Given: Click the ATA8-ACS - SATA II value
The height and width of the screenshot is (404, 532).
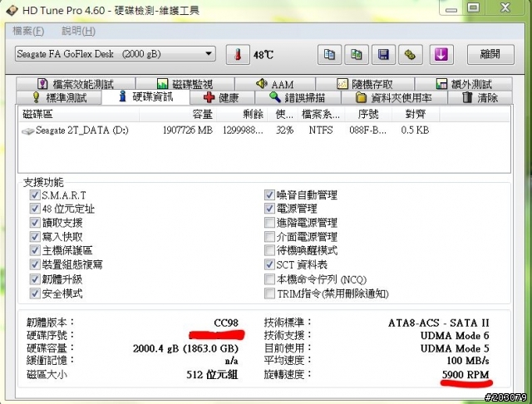Looking at the screenshot, I should pyautogui.click(x=438, y=323).
